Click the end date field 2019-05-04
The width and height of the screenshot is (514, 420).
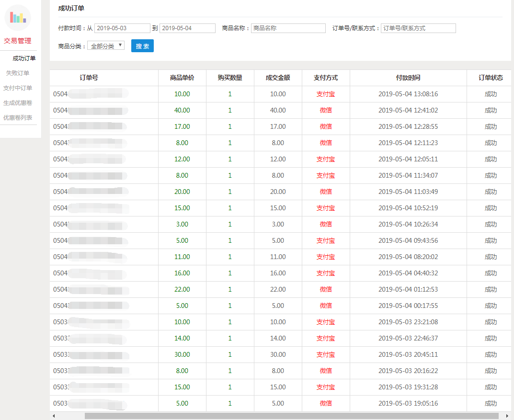[187, 28]
